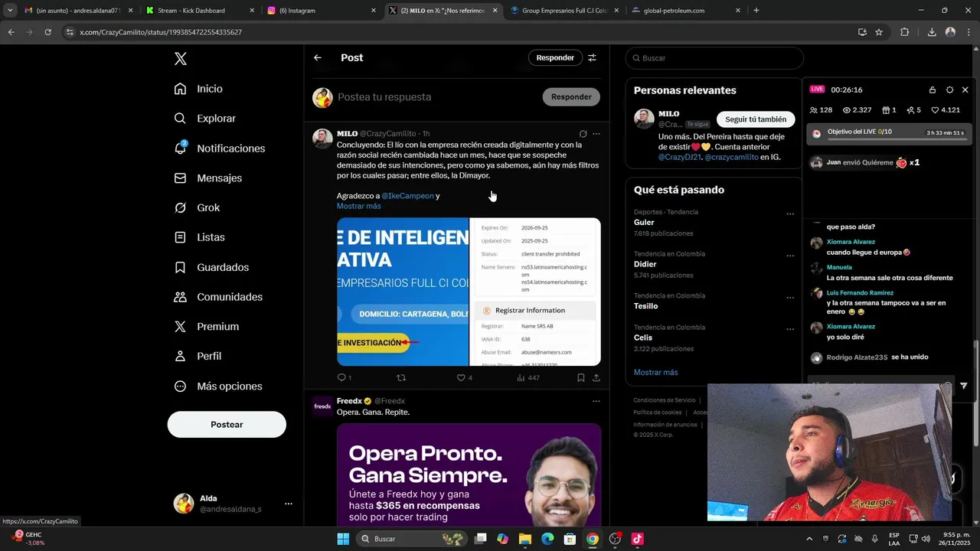Open Comunidades in the sidebar
Viewport: 980px width, 551px height.
[218, 297]
